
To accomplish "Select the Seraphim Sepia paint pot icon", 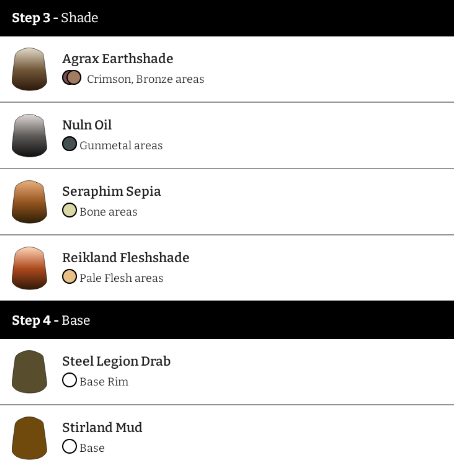I will point(29,202).
